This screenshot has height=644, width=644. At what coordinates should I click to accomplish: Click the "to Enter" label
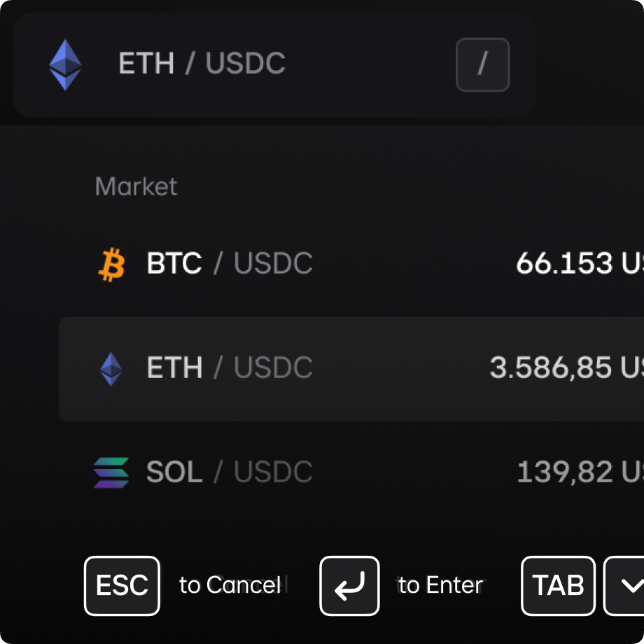pos(441,585)
